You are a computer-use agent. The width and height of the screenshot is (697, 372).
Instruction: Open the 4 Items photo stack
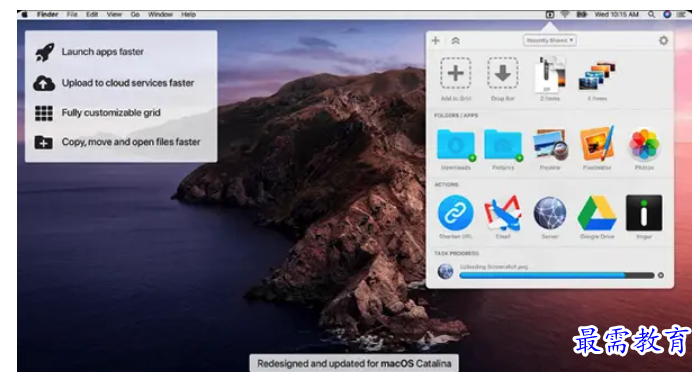597,76
